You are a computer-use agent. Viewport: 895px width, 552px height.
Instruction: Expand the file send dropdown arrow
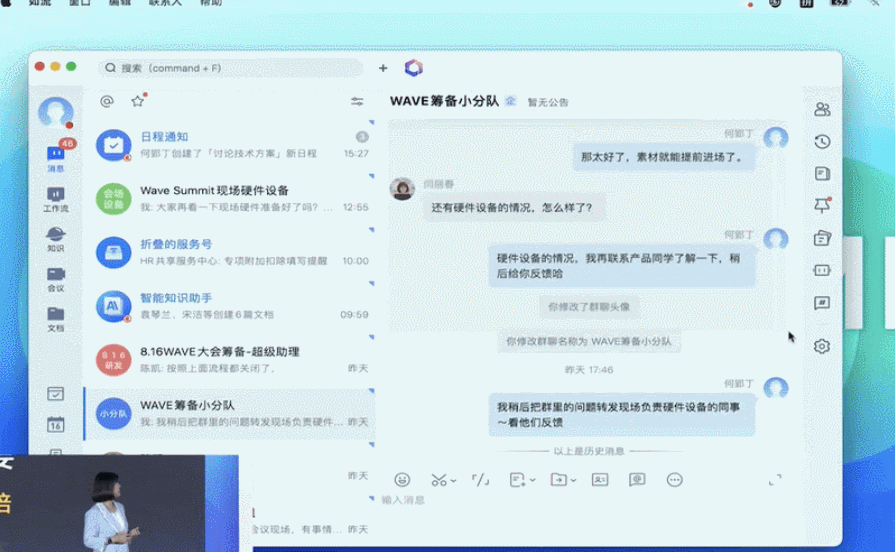(x=573, y=480)
